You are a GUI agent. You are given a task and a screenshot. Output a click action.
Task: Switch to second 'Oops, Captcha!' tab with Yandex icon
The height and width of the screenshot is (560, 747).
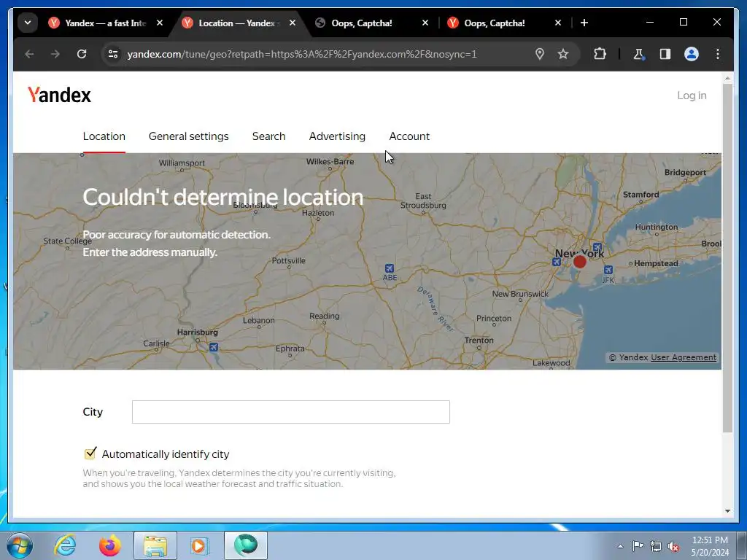click(494, 23)
